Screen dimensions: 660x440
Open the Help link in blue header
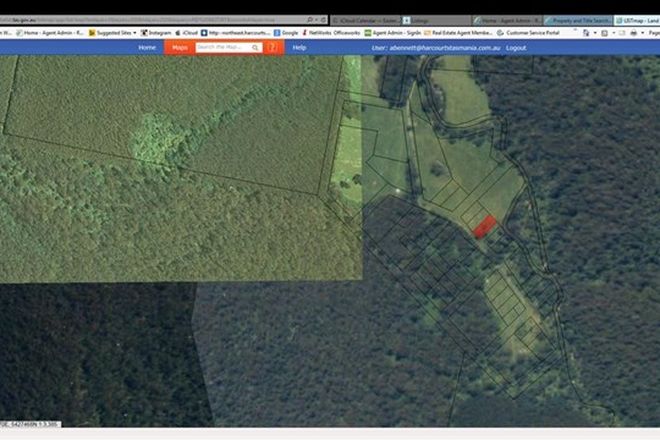(x=299, y=47)
